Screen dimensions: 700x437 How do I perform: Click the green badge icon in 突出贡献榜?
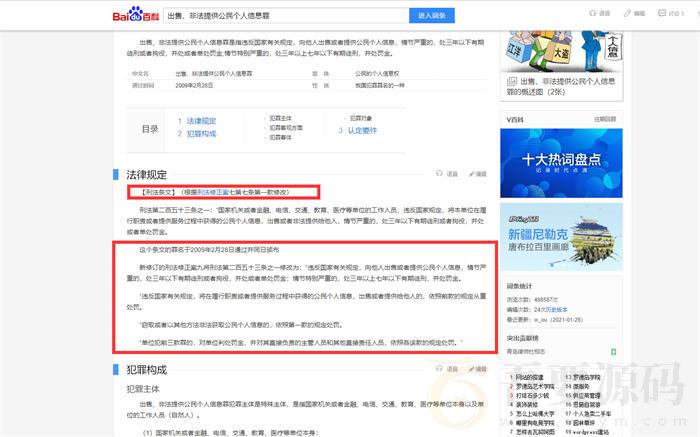tap(613, 352)
